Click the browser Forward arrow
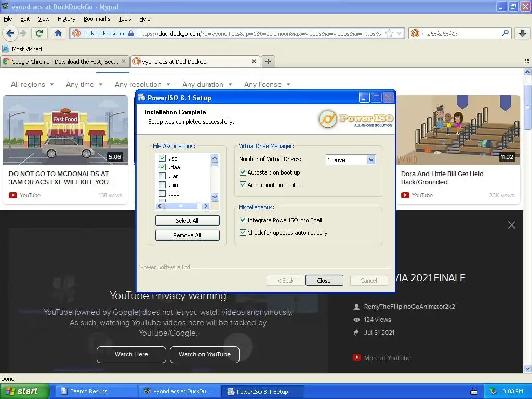The height and width of the screenshot is (399, 532). click(x=23, y=33)
